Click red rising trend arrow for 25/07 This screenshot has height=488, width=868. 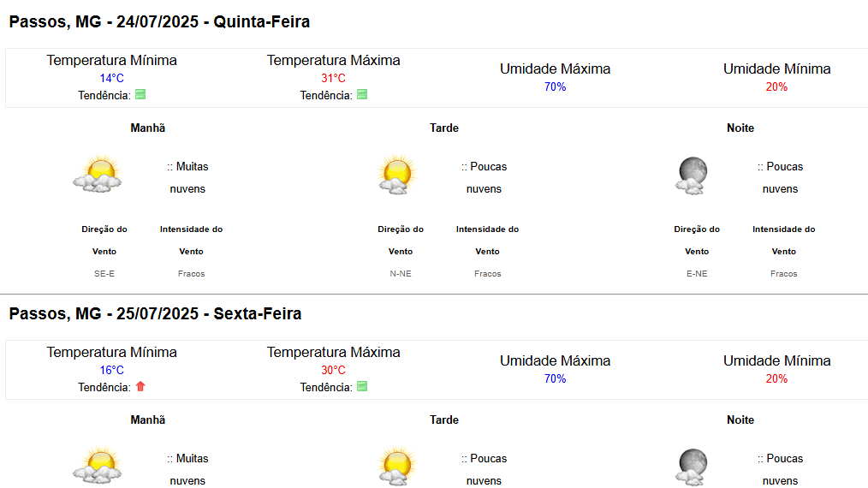point(140,387)
